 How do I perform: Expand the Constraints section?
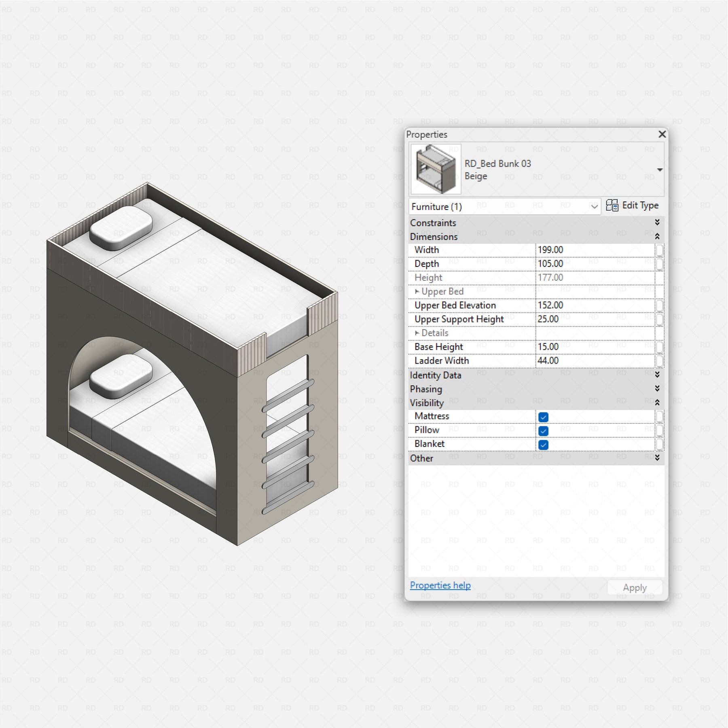pos(657,222)
